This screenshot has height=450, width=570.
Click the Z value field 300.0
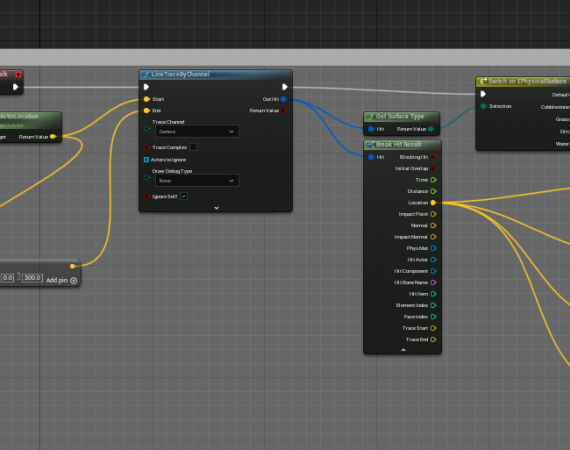tap(33, 278)
